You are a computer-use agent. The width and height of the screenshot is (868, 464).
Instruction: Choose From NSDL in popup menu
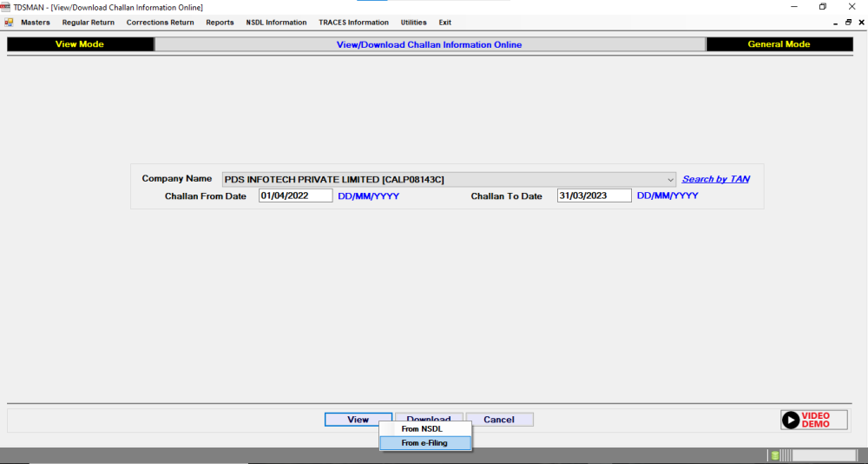tap(425, 429)
